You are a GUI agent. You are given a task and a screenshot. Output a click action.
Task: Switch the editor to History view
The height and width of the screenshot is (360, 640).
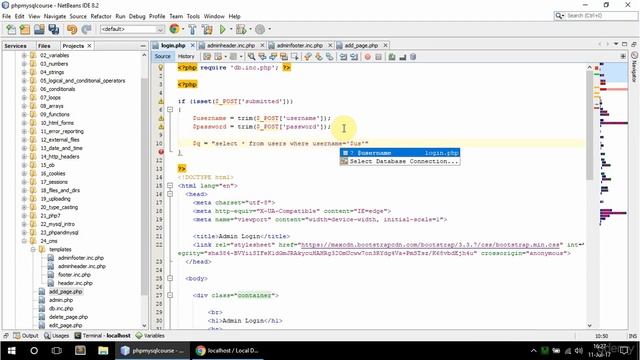(x=186, y=56)
